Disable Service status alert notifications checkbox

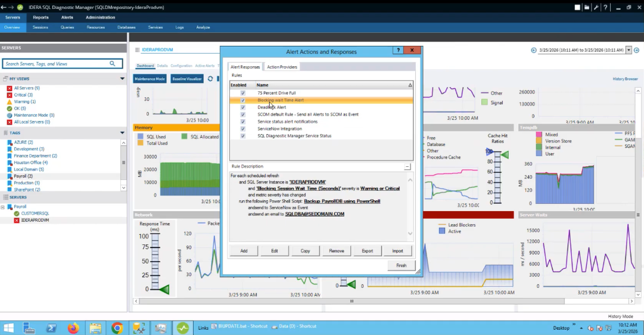point(242,122)
